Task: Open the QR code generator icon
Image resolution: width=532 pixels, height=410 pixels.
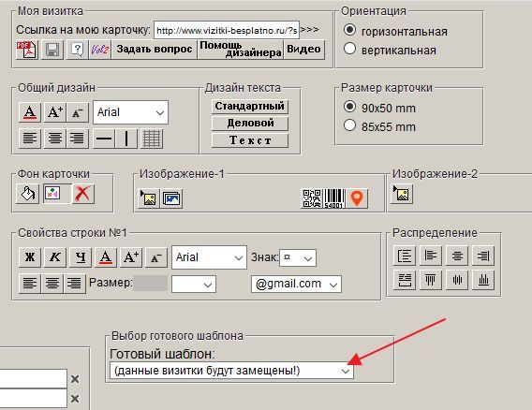Action: [x=312, y=198]
